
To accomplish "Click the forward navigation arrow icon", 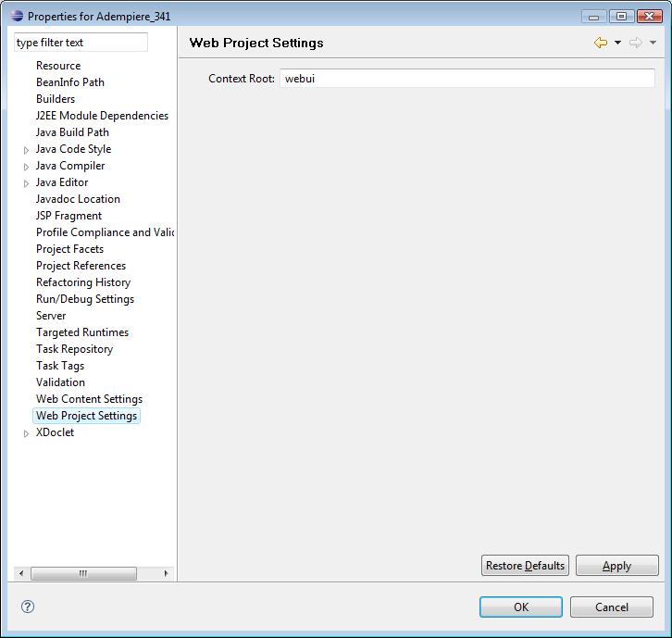I will pos(636,43).
